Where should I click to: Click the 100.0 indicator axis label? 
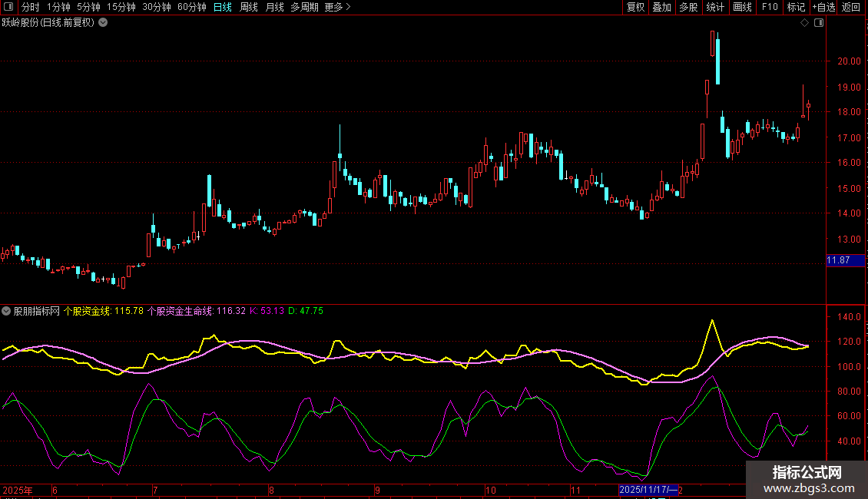coord(849,366)
